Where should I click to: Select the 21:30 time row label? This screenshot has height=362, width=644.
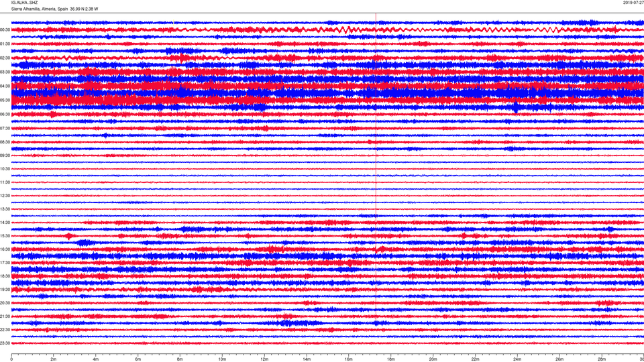click(x=5, y=316)
